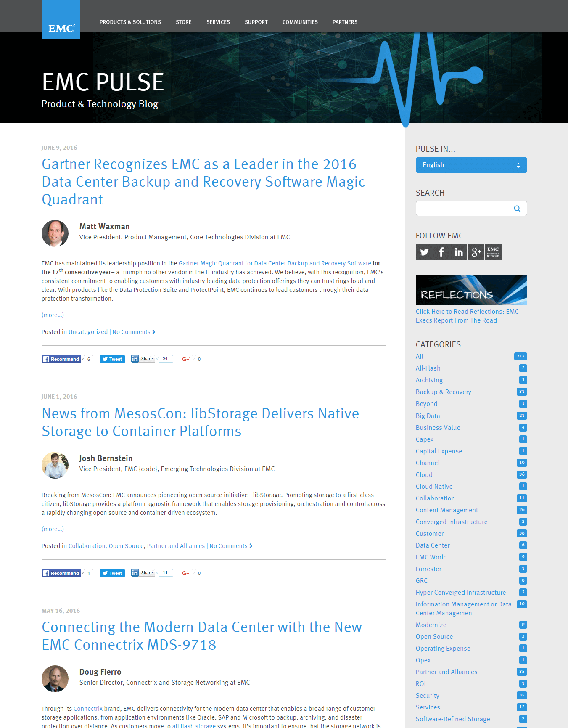The width and height of the screenshot is (568, 728).
Task: Select the Converged Infrastructure category
Action: click(x=452, y=522)
